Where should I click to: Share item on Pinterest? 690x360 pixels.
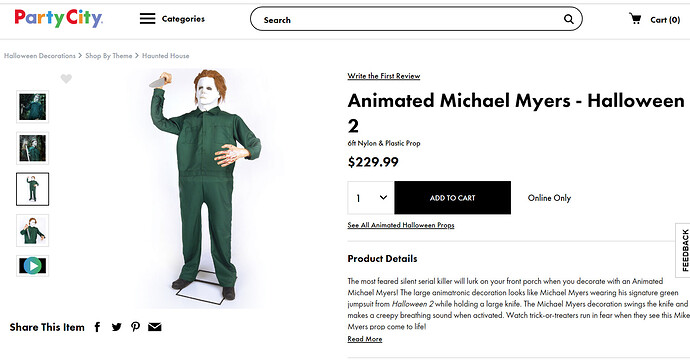click(136, 327)
